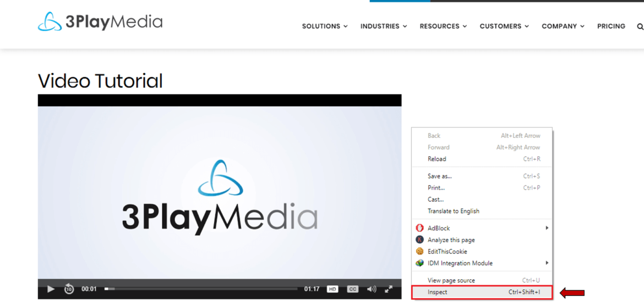Select EditThisCookie menu entry
This screenshot has height=303, width=644.
[x=482, y=251]
